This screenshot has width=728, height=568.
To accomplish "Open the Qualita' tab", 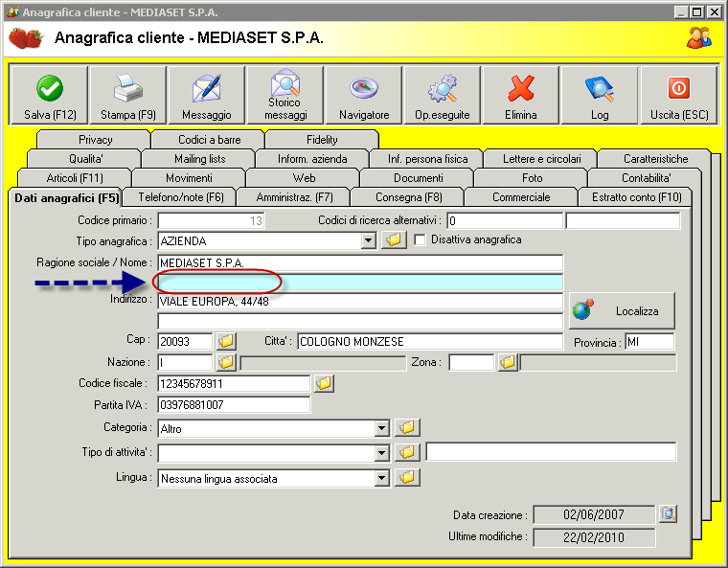I will coord(85,159).
